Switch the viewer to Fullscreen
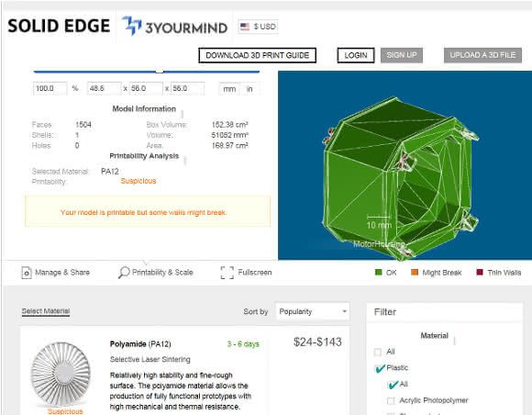This screenshot has width=532, height=415. tap(247, 273)
